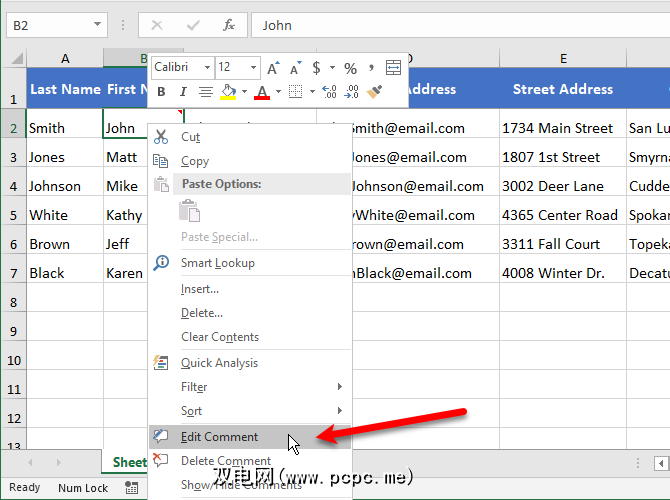The width and height of the screenshot is (670, 500).
Task: Click Decrease Font Size icon
Action: pos(295,68)
